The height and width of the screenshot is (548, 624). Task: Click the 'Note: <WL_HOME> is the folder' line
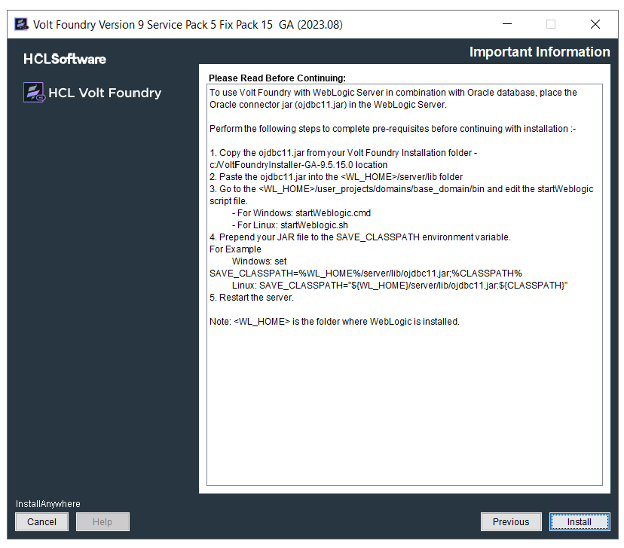pos(334,322)
